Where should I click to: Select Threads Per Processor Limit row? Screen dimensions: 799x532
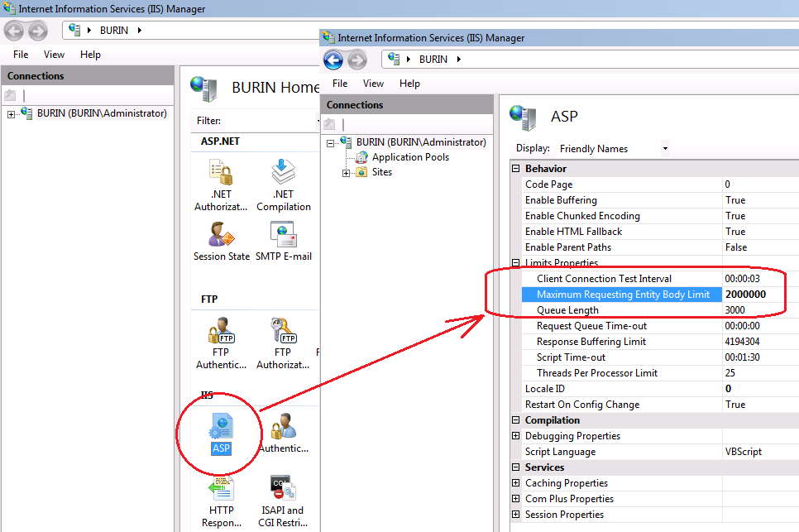point(660,373)
